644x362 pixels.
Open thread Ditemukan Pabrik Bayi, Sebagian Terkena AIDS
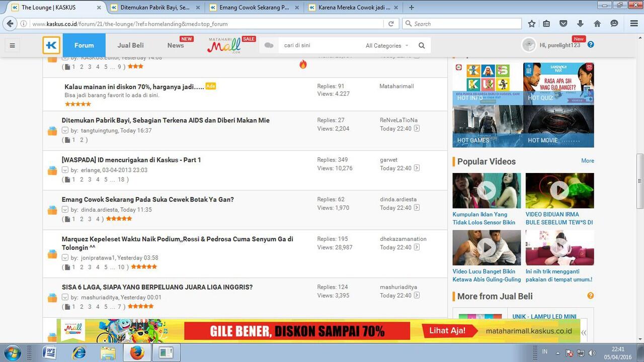click(166, 120)
